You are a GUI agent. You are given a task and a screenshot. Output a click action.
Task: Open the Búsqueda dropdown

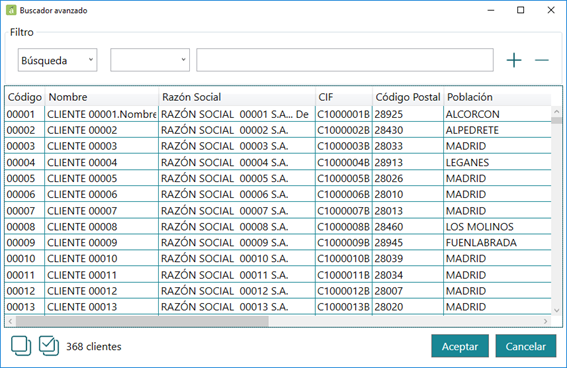point(57,60)
